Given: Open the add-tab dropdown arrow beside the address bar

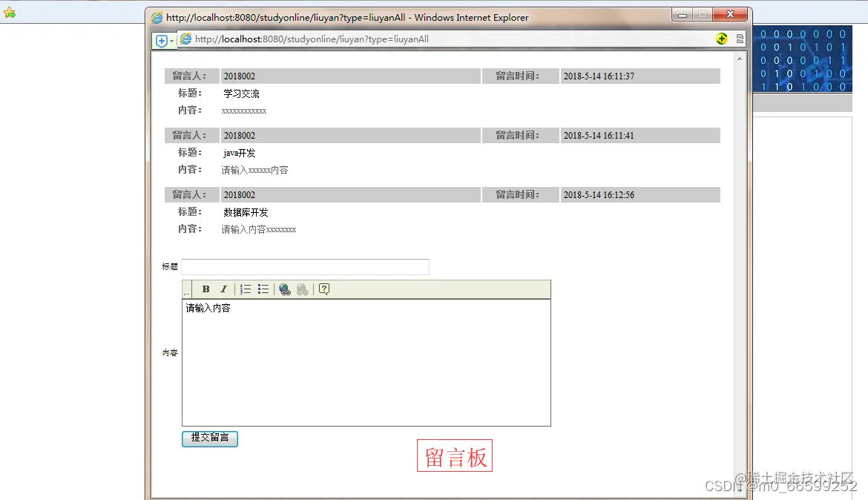Looking at the screenshot, I should 171,41.
